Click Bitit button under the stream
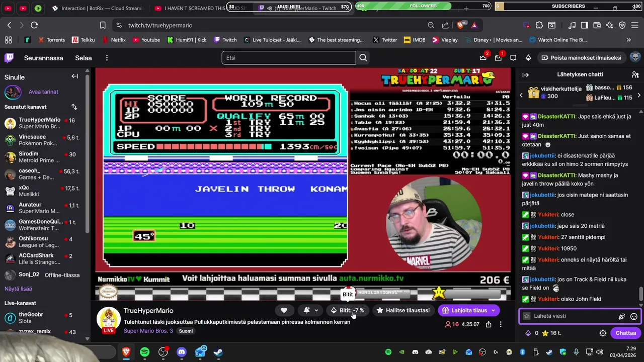Screen dimensions: 644x362 coord(347,310)
